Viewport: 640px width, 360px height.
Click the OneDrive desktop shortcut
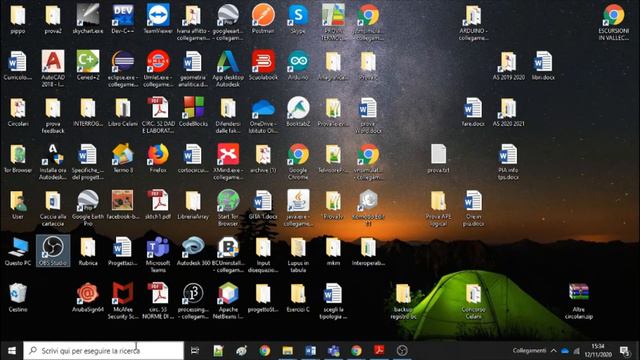click(x=263, y=115)
